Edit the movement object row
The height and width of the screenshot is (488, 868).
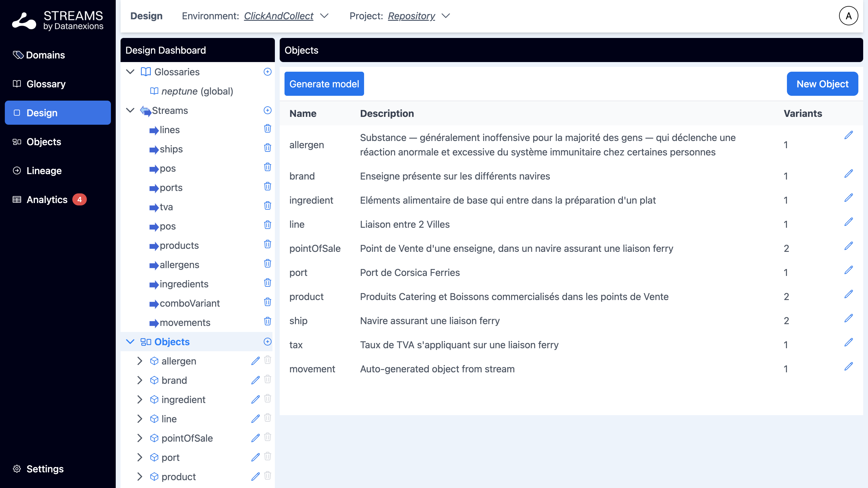click(x=848, y=366)
